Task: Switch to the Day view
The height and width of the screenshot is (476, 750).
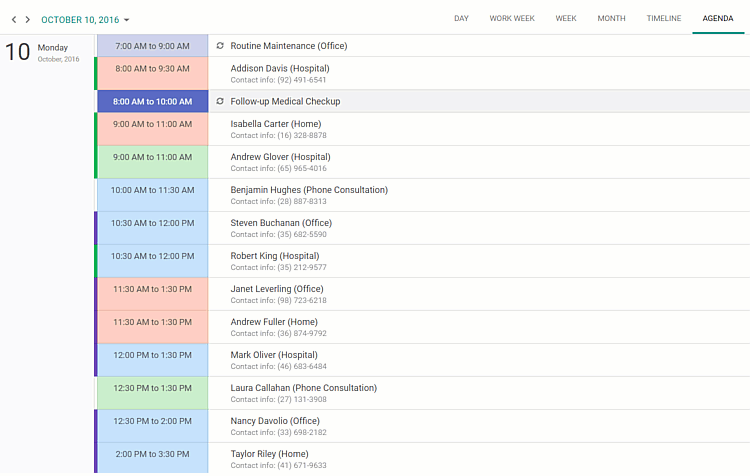Action: click(461, 18)
